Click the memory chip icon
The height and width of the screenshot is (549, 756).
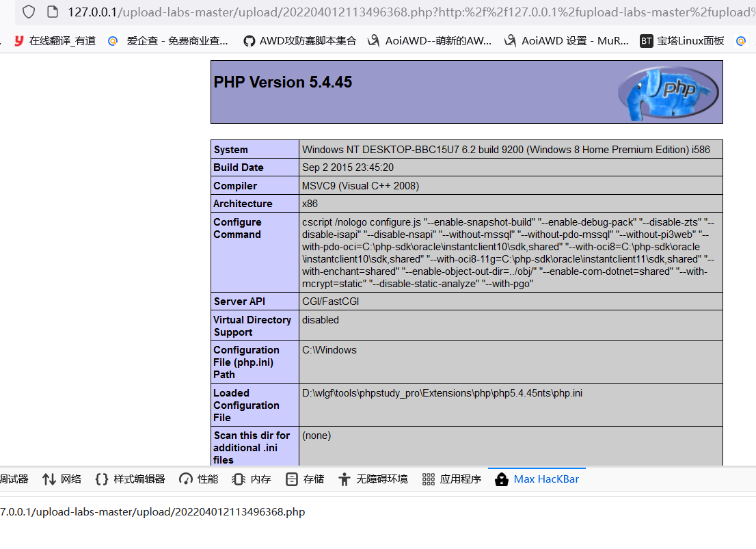point(239,479)
